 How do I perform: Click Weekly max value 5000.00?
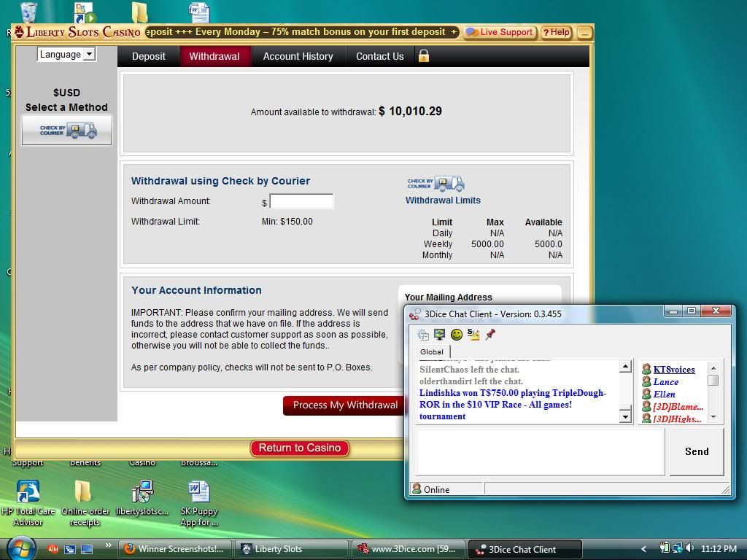click(487, 244)
